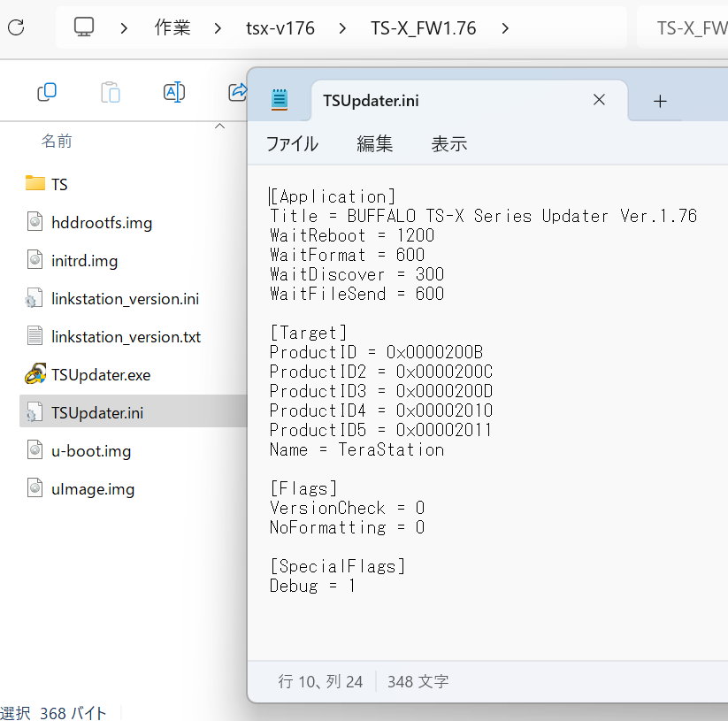728x721 pixels.
Task: Click the ProductID = 0x0000200B line
Action: [x=376, y=352]
